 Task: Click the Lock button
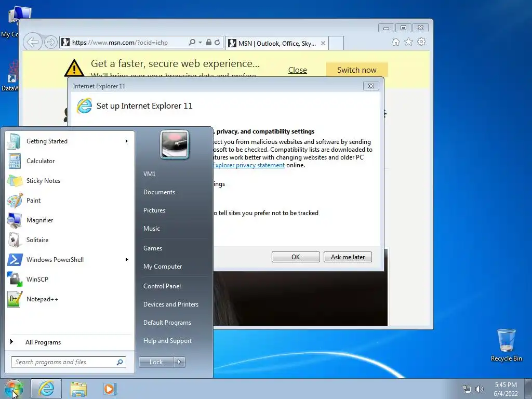pos(156,362)
